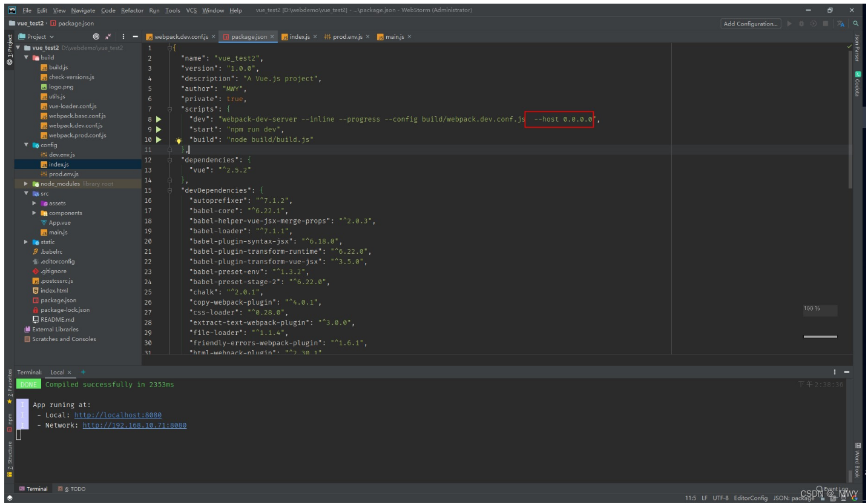Click the Collapse All icon in Project panel

click(108, 36)
